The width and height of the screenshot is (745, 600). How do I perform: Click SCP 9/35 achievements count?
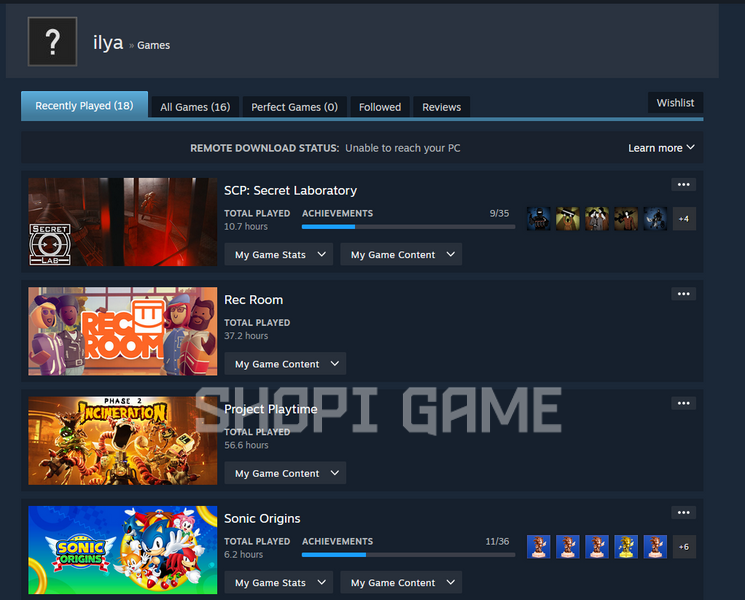pyautogui.click(x=499, y=213)
